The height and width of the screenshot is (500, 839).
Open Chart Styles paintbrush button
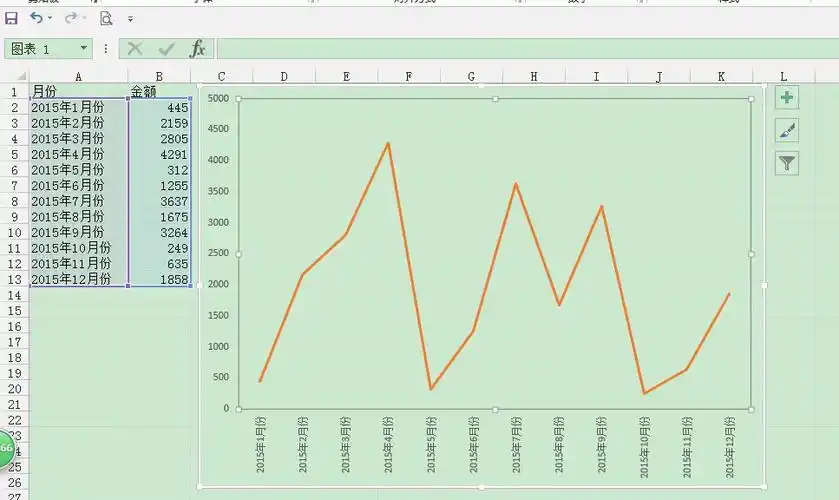(787, 130)
